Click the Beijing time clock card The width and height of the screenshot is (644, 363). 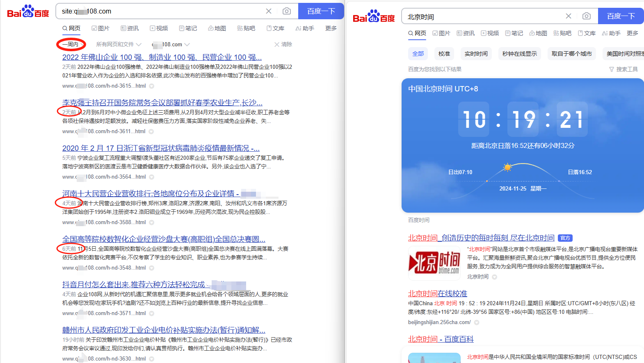523,145
